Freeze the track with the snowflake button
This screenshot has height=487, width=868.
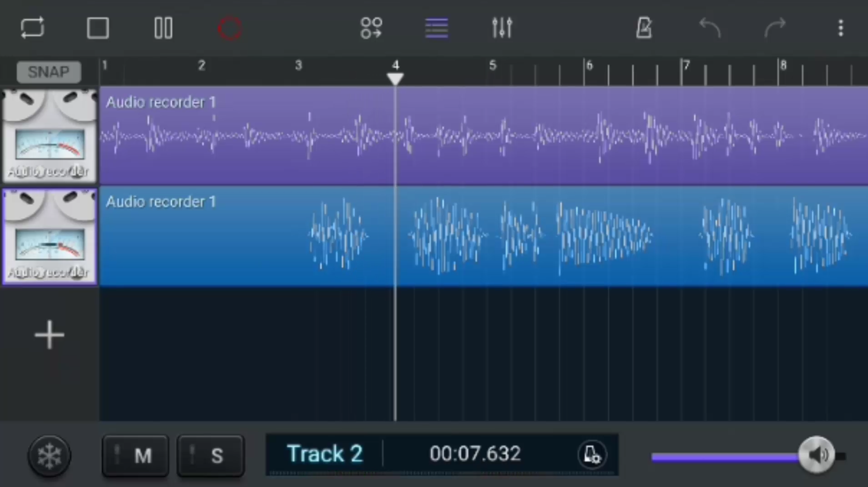[49, 455]
